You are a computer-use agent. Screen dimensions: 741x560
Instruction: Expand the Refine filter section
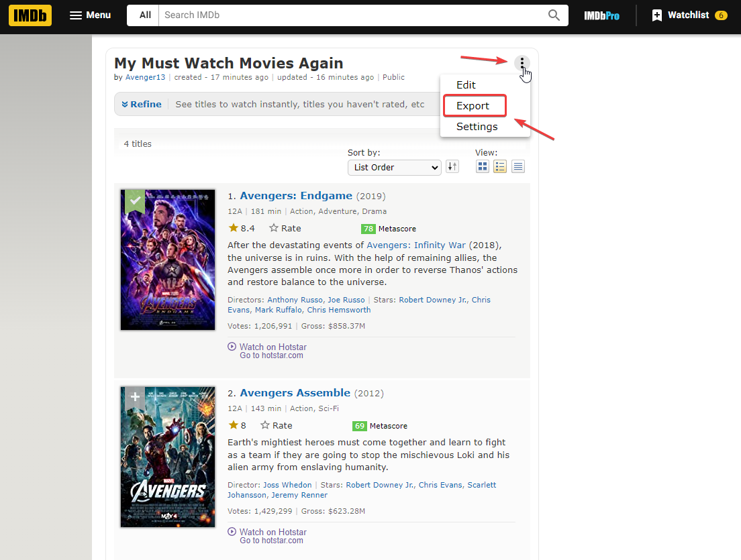[x=142, y=104]
